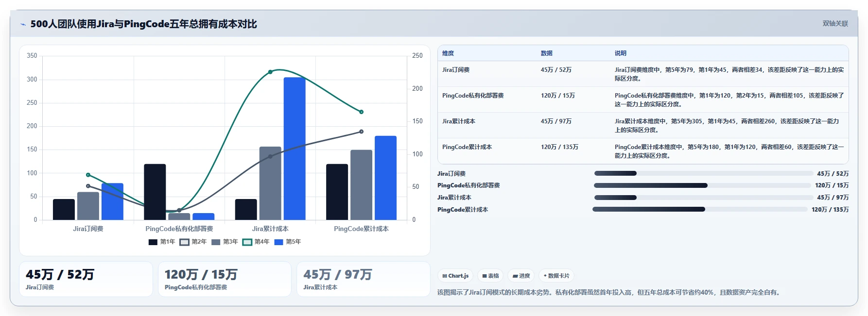This screenshot has width=868, height=316.
Task: Click the dark 第1年 bar of Jira累计成本
Action: point(246,209)
